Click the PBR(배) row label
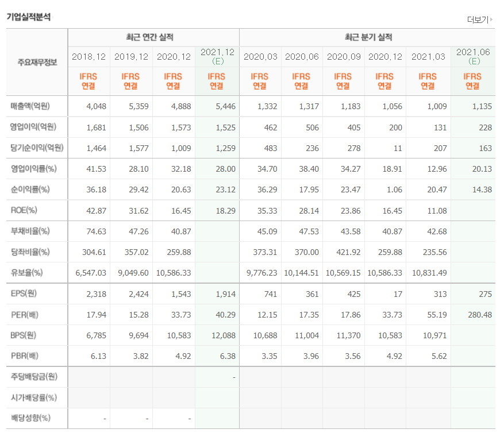The image size is (504, 433). tap(25, 356)
